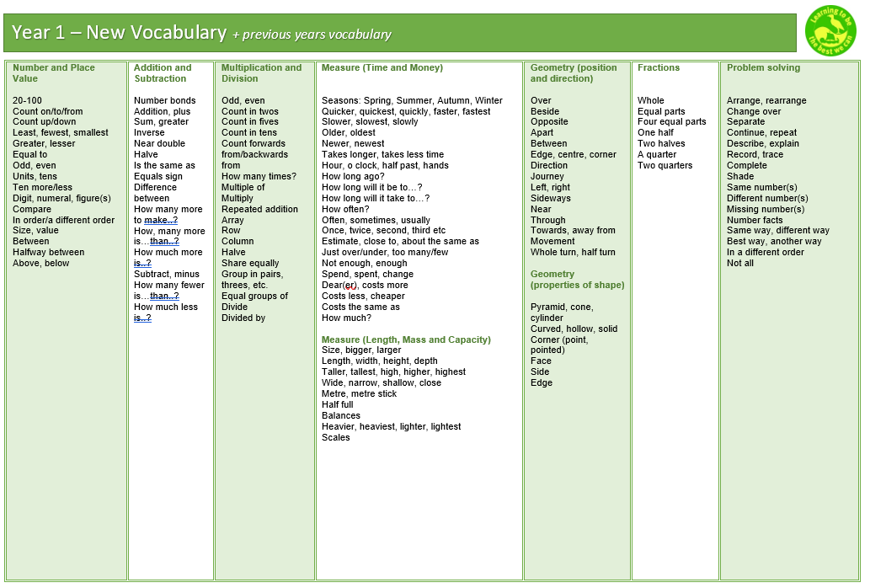Screen dimensions: 870x588
Task: Click the "Year 1 – New Vocabulary" title
Action: click(119, 33)
